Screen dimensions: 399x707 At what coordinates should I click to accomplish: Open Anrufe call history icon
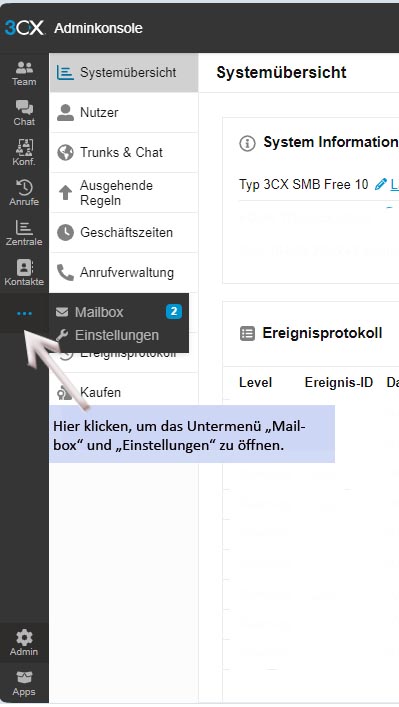point(24,193)
